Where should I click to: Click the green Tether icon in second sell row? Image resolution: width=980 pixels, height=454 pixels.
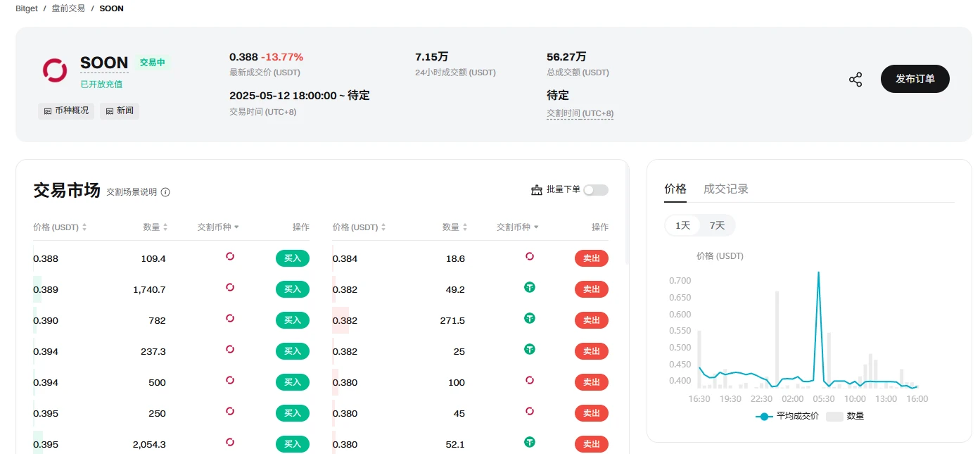click(x=529, y=288)
